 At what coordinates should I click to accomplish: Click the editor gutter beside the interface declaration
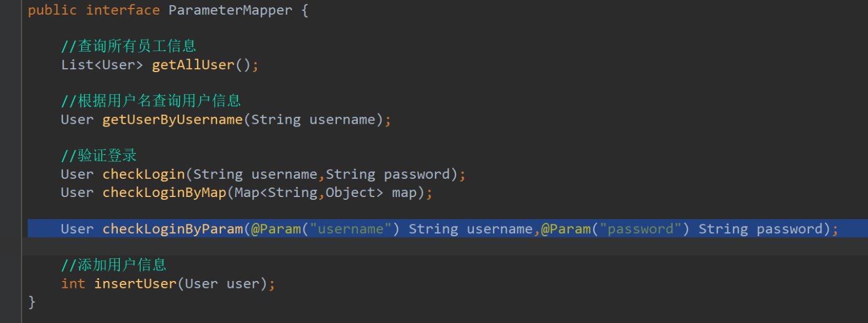pyautogui.click(x=11, y=10)
